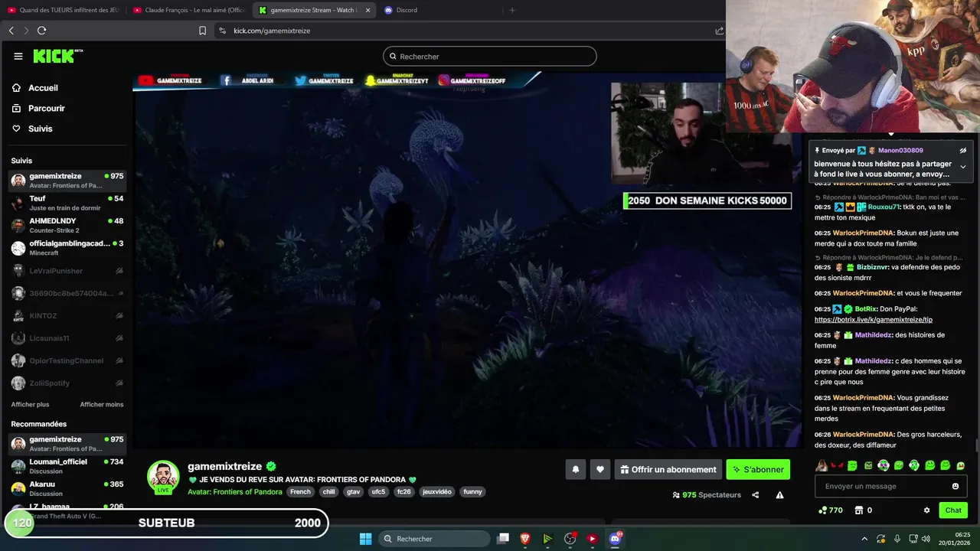Open Teuf channel in followed list
This screenshot has width=980, height=551.
(67, 203)
